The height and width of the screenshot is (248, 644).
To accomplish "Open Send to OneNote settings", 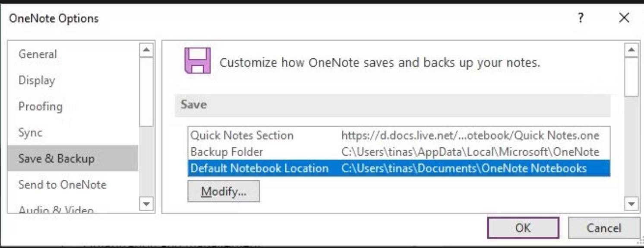I will coord(62,184).
